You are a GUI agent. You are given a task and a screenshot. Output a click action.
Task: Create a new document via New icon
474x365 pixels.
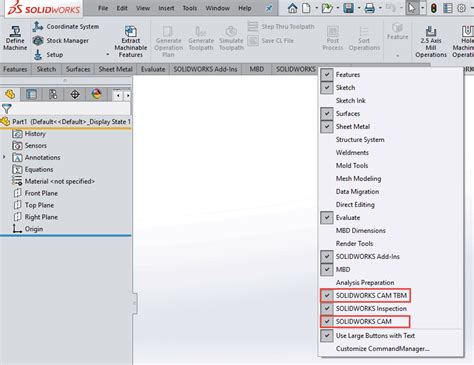(306, 8)
